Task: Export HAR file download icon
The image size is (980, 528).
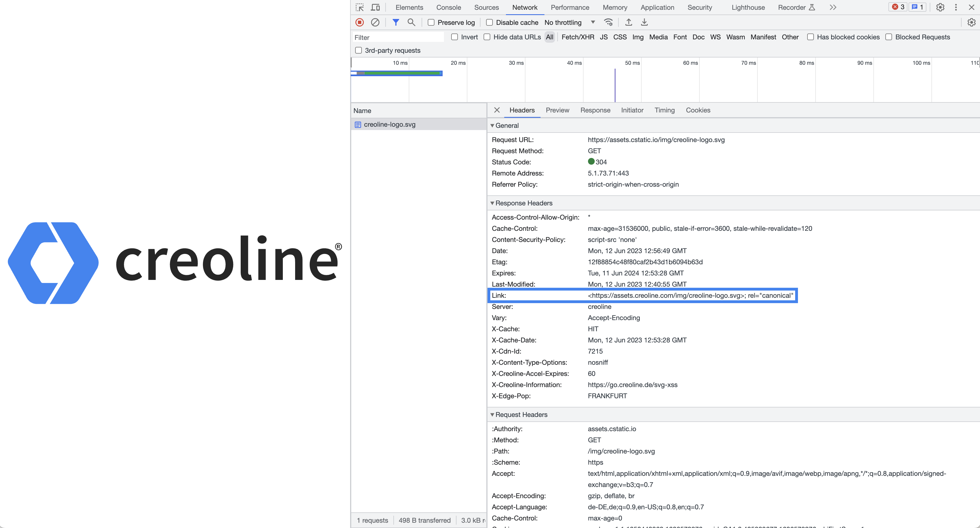Action: (644, 22)
